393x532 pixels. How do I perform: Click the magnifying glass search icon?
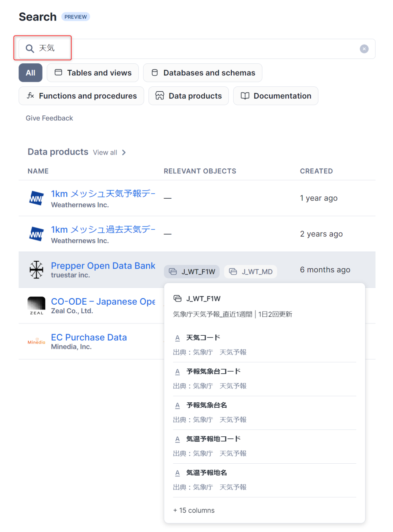[x=30, y=49]
